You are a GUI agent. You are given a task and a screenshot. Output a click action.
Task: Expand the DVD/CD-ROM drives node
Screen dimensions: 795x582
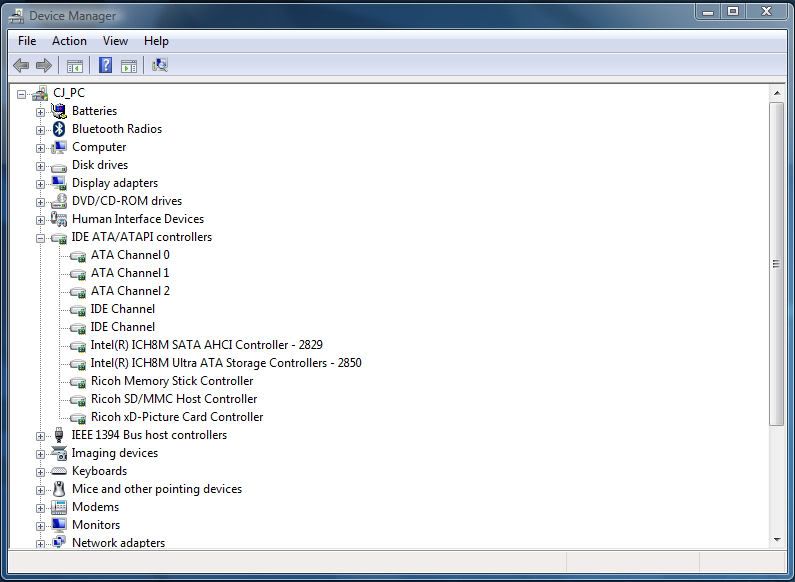pos(40,202)
